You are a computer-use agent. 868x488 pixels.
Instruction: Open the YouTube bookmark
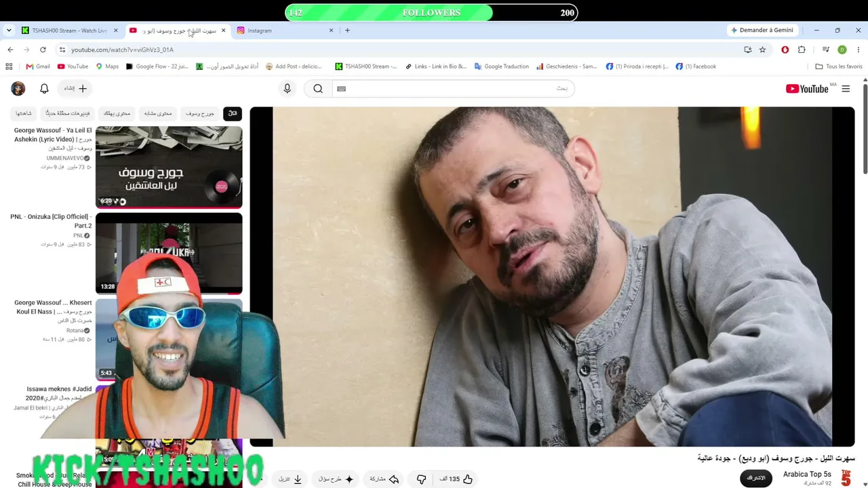(73, 66)
